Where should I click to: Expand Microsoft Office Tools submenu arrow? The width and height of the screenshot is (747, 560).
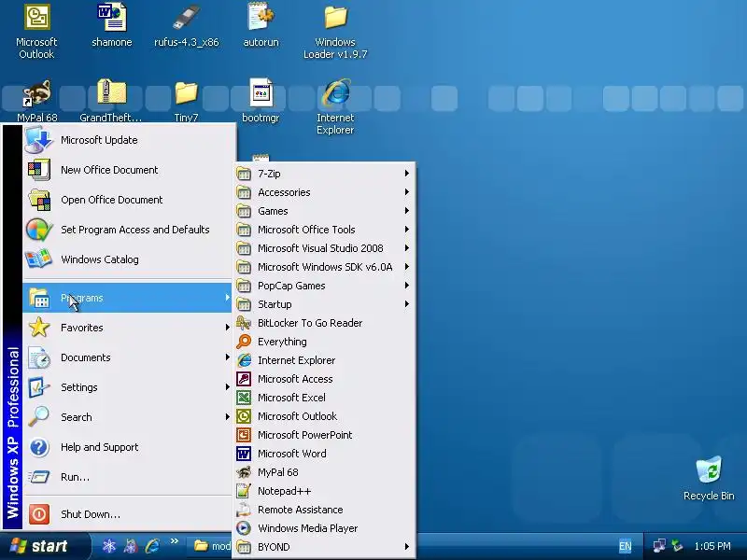coord(407,229)
